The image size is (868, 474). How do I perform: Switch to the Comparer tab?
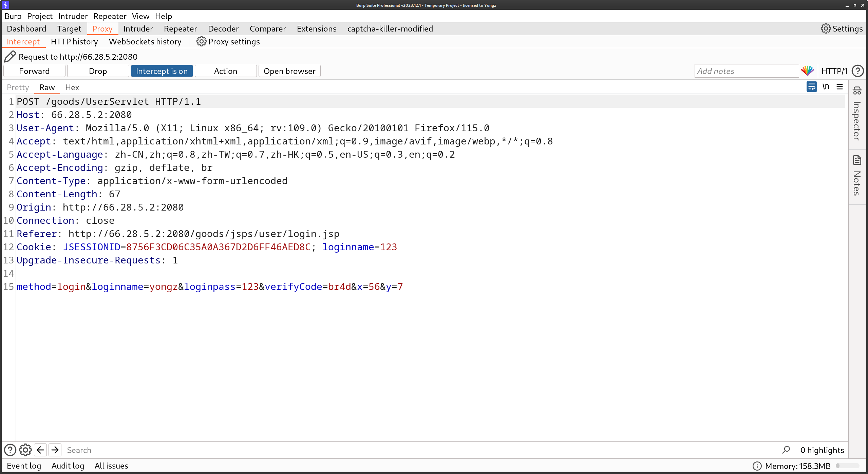[x=268, y=29]
